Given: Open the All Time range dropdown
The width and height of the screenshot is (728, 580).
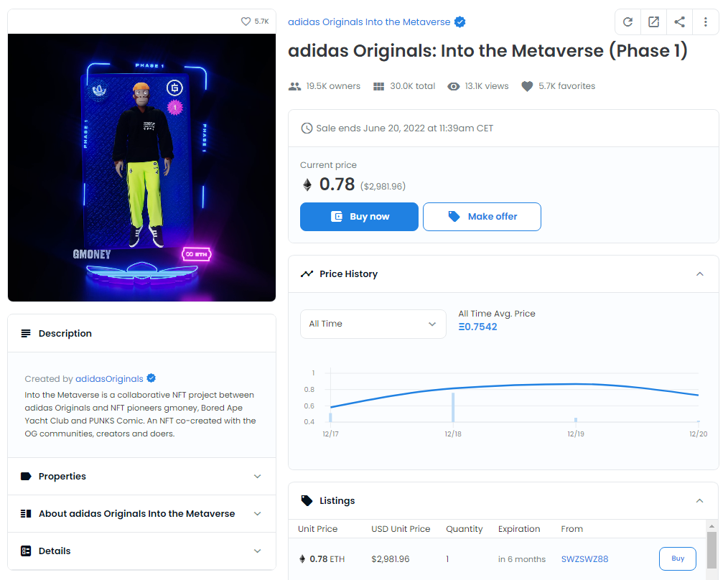Looking at the screenshot, I should [372, 324].
